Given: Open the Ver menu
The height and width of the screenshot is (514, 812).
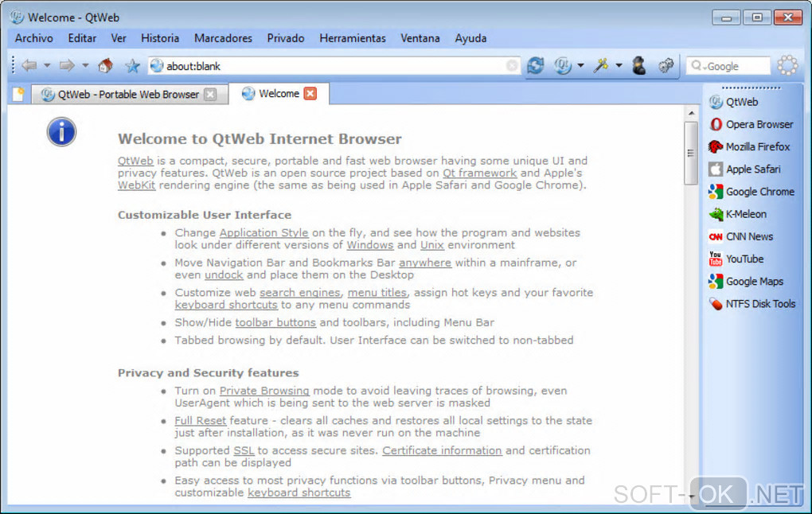Looking at the screenshot, I should pos(119,38).
